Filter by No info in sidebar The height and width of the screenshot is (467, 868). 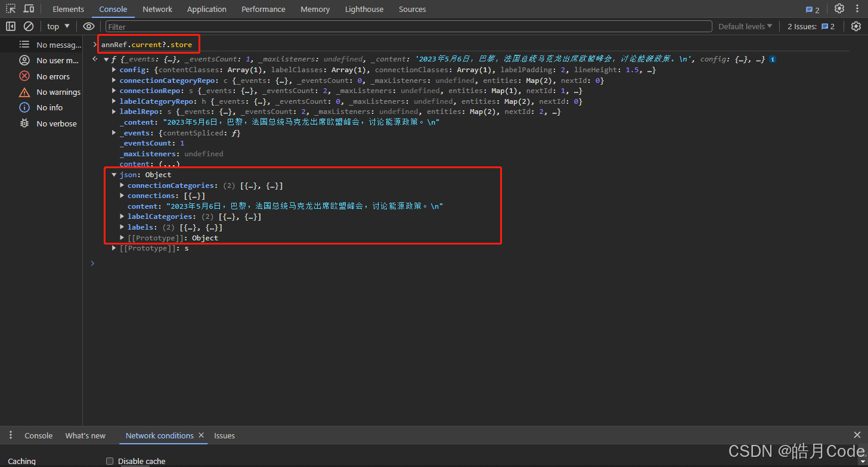click(x=42, y=107)
